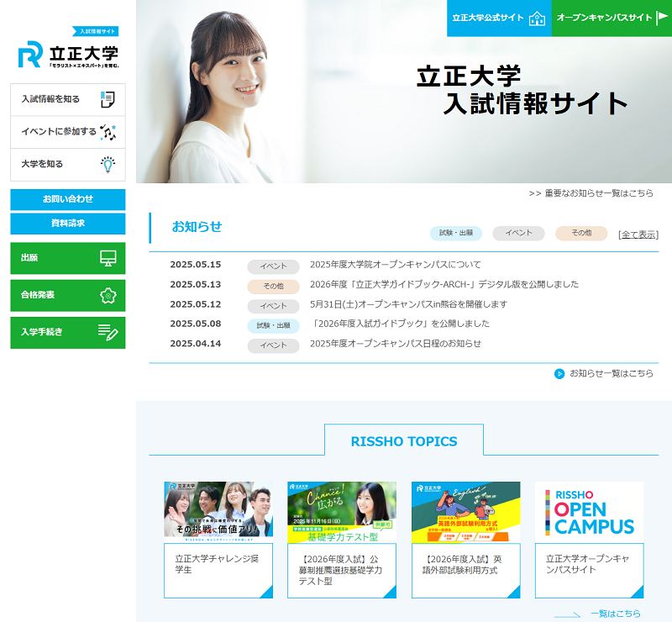Click the 全て表示 link

[x=638, y=235]
